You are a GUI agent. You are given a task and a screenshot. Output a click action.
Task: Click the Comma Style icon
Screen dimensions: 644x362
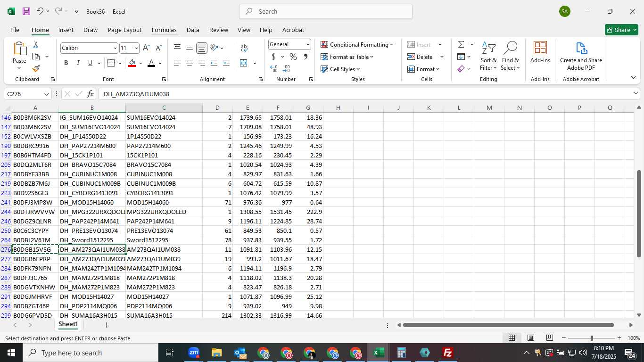pyautogui.click(x=305, y=57)
